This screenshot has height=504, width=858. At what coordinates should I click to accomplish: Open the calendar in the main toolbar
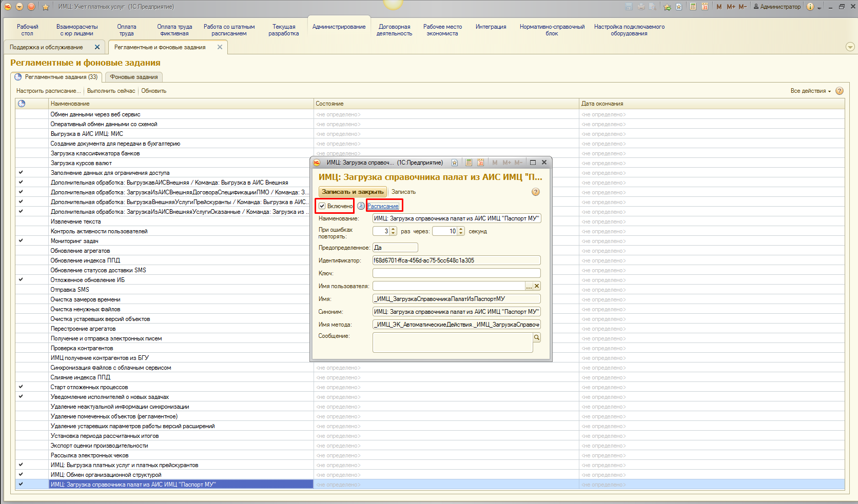click(x=705, y=7)
